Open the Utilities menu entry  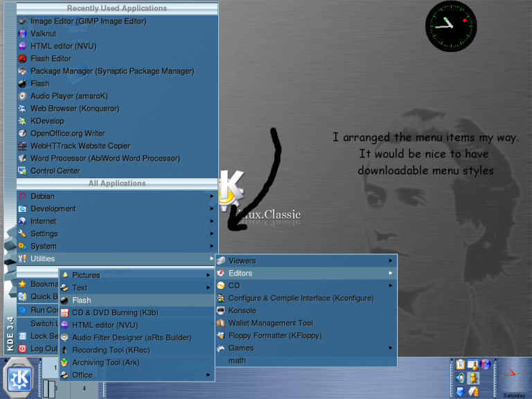(x=116, y=258)
